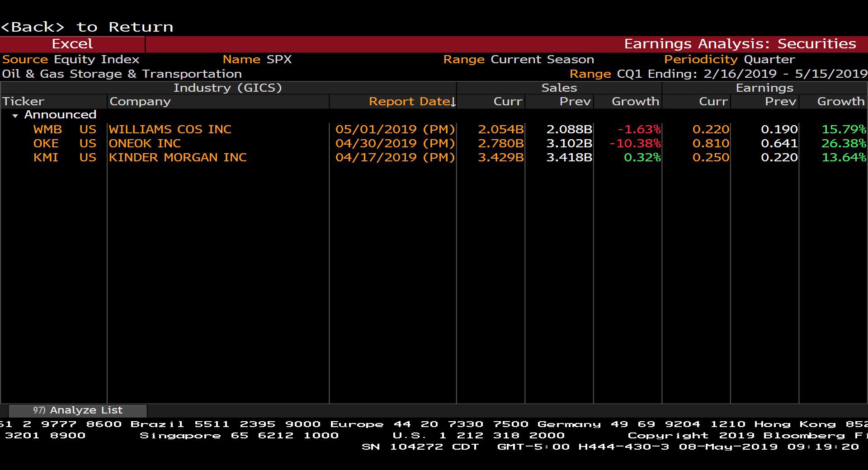This screenshot has height=470, width=868.
Task: Click sales growth 0.32%
Action: coord(642,157)
